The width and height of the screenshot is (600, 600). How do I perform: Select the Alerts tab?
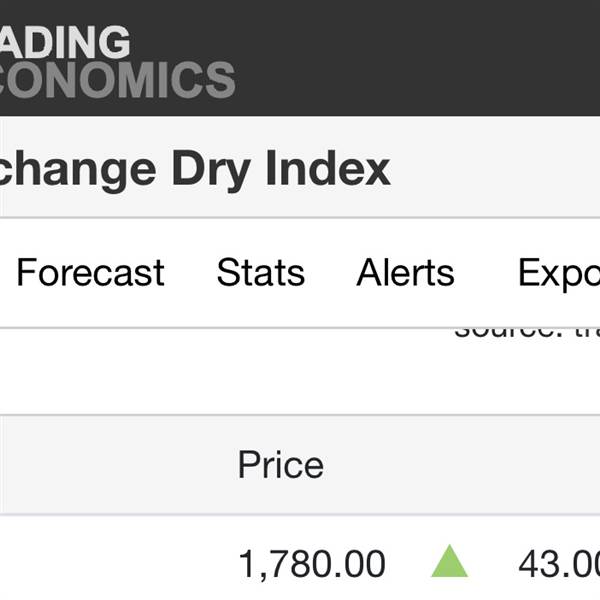coord(405,272)
